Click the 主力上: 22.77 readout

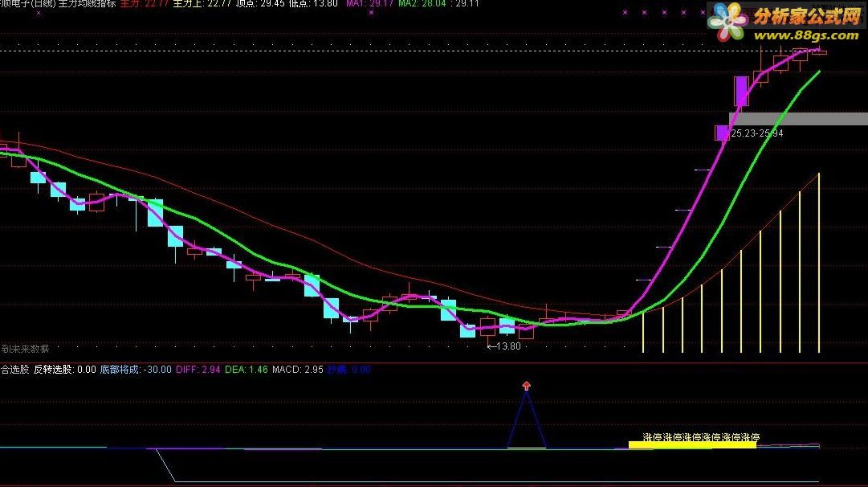(202, 3)
